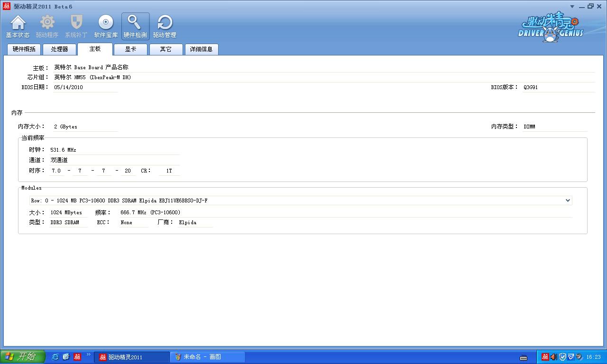
Task: Click the Driver Genius mascot logo
Action: (x=550, y=27)
